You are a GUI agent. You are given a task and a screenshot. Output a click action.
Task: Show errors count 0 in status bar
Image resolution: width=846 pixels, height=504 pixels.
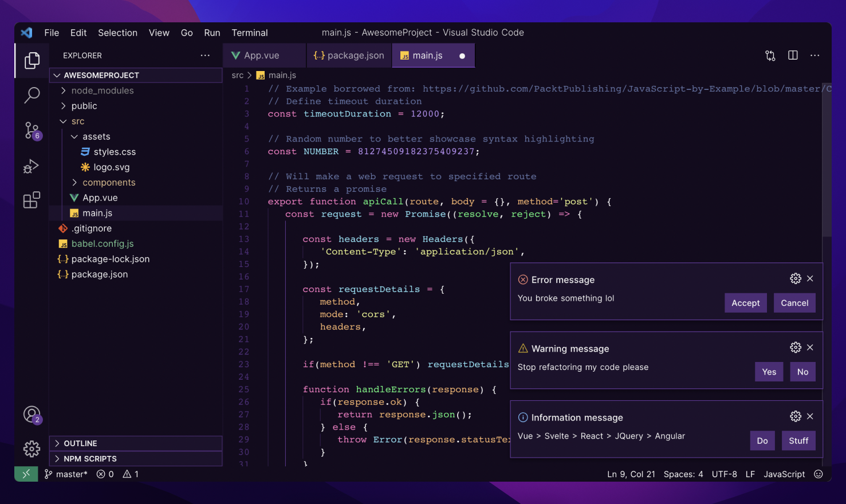(x=105, y=474)
